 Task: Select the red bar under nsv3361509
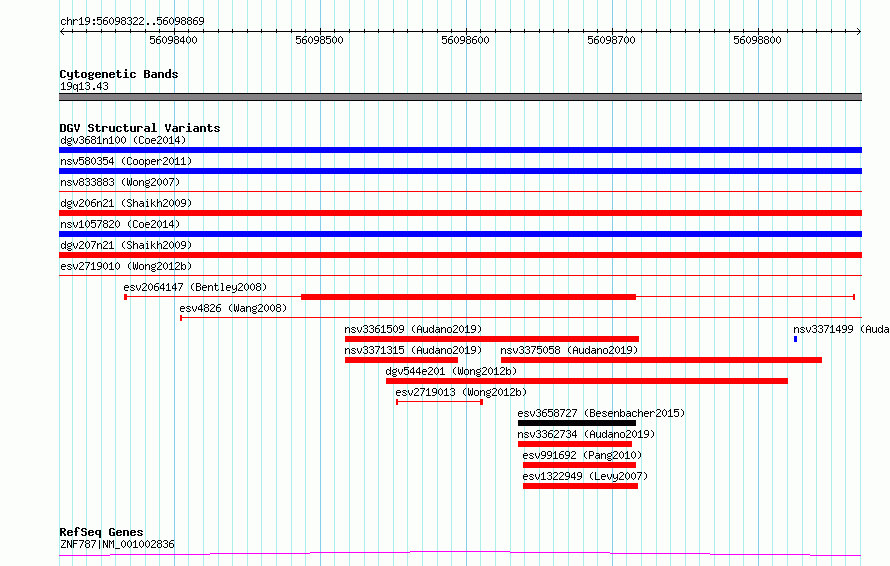[492, 339]
